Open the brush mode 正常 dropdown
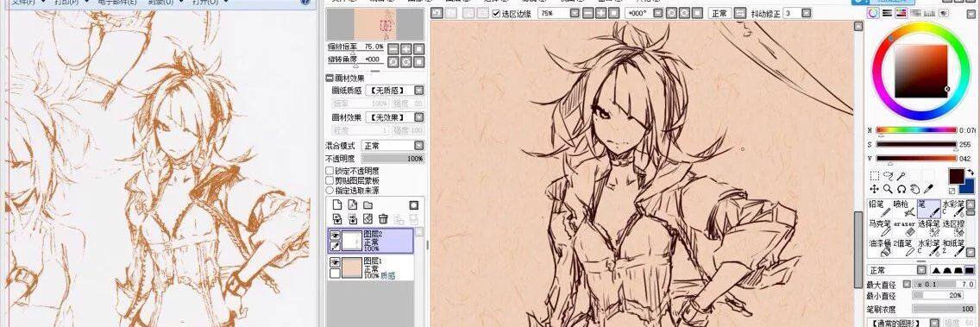 click(921, 270)
